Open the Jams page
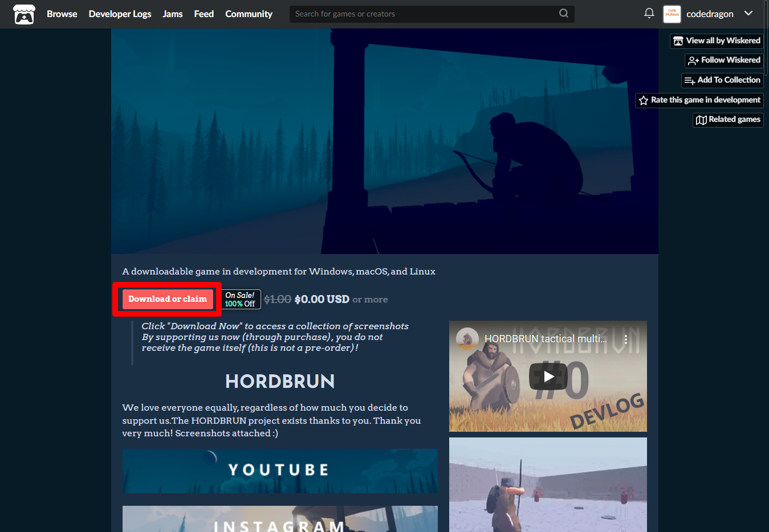 point(173,14)
